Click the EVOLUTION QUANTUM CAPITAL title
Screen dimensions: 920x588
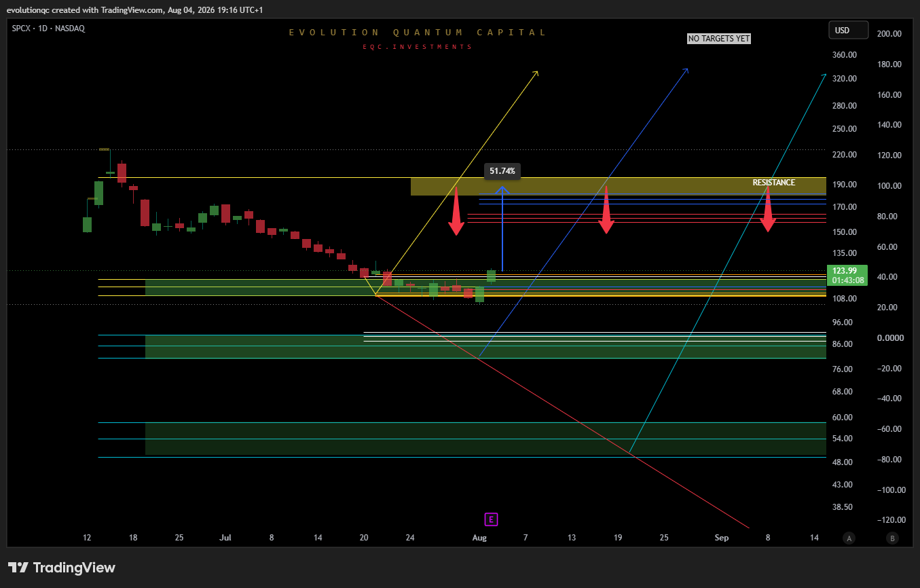click(x=418, y=32)
